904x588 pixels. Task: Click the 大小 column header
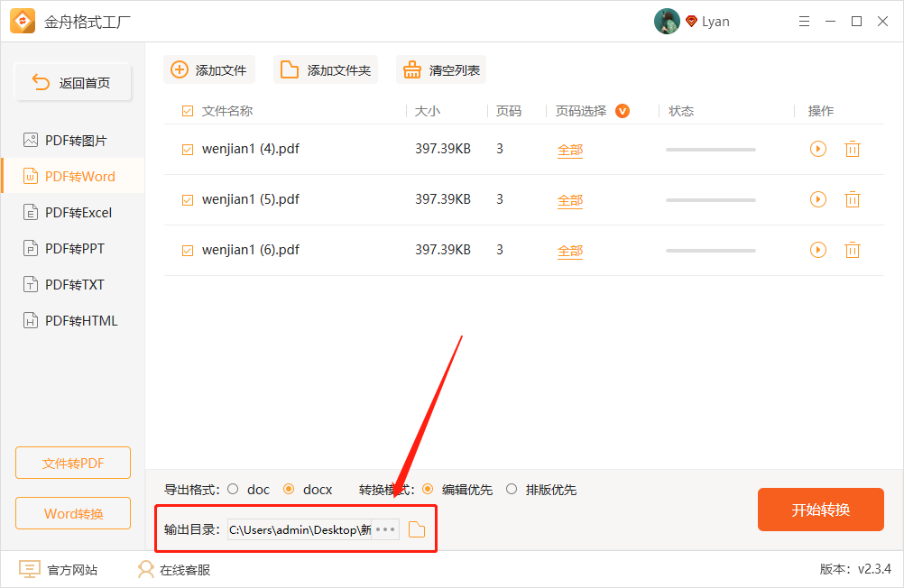click(428, 111)
